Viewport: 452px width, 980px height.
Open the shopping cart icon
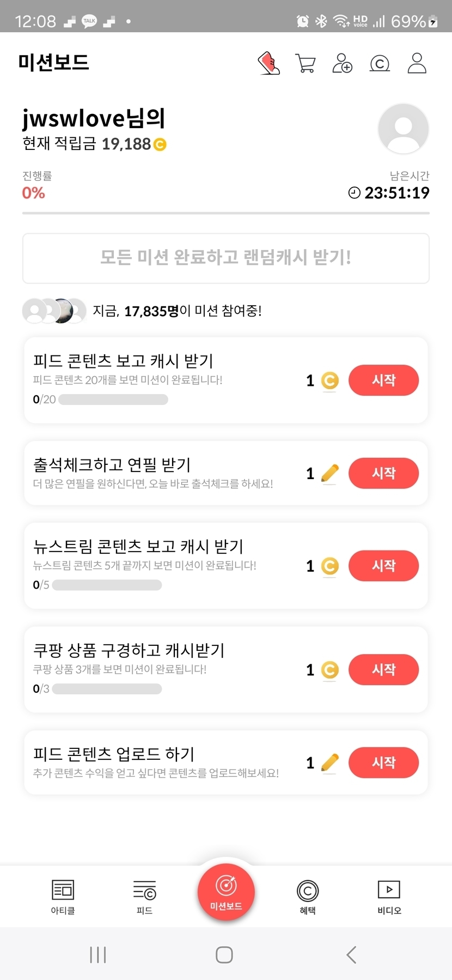305,63
